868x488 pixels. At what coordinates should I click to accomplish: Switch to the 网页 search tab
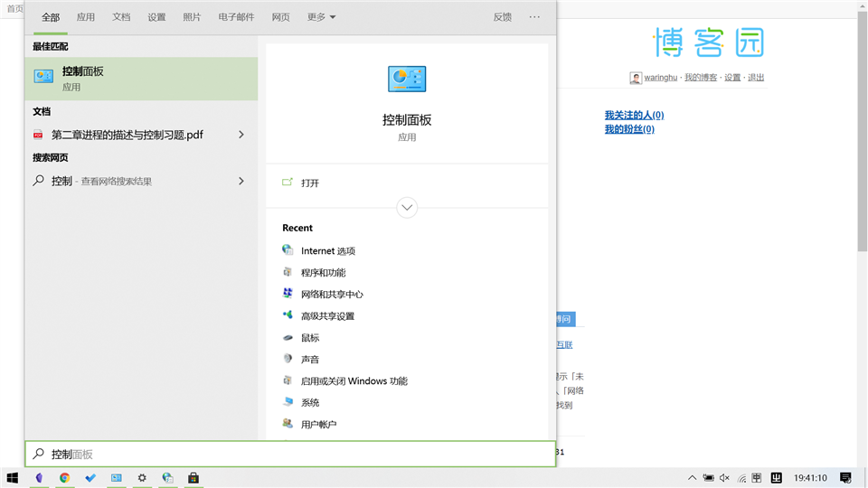coord(280,17)
